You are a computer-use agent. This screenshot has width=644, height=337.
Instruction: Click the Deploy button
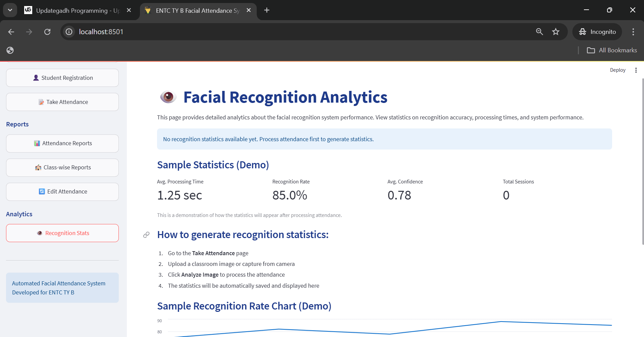617,70
